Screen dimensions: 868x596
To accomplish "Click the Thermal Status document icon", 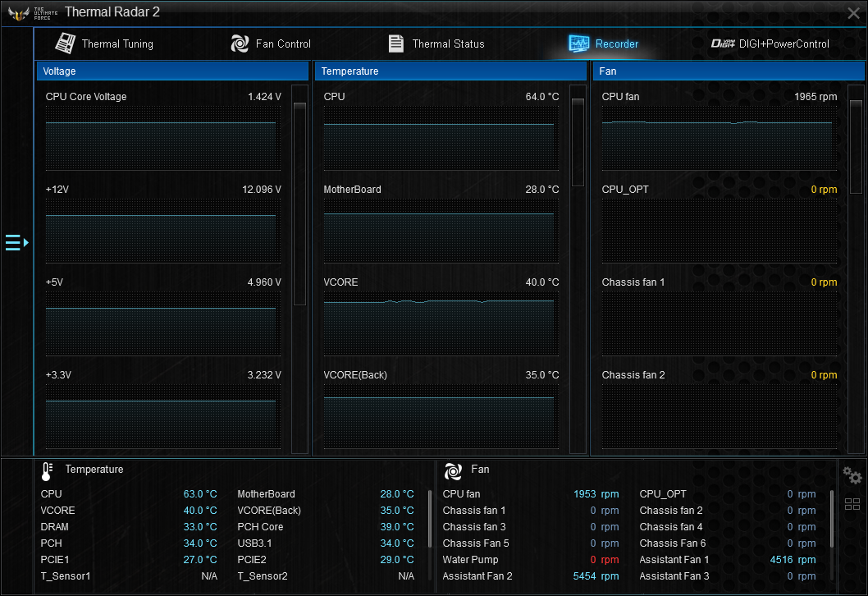I will (395, 44).
